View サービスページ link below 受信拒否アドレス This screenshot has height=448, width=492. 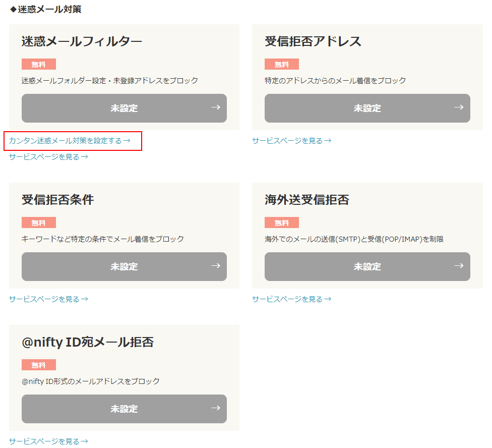(x=292, y=141)
